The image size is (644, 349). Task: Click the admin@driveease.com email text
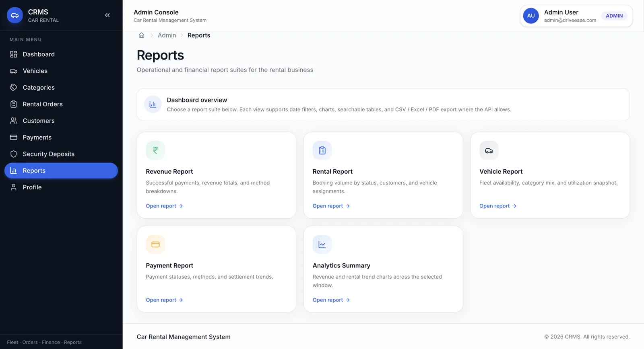click(x=570, y=20)
